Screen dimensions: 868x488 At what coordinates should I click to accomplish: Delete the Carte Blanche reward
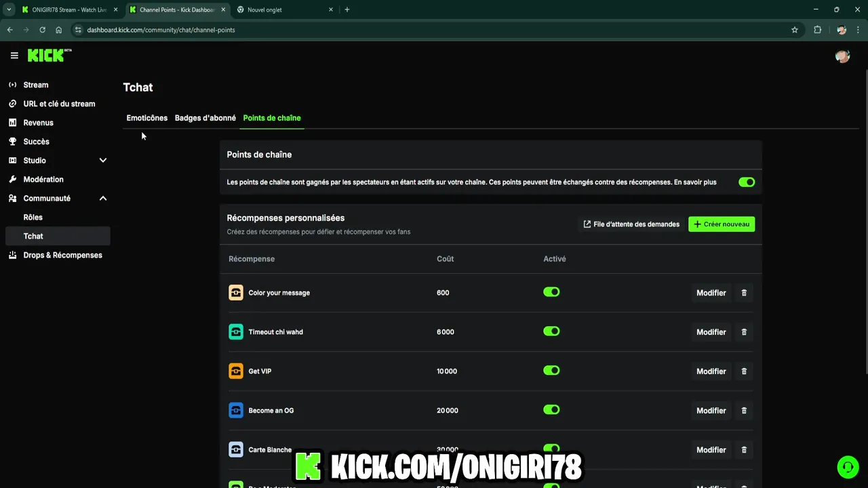(x=744, y=450)
